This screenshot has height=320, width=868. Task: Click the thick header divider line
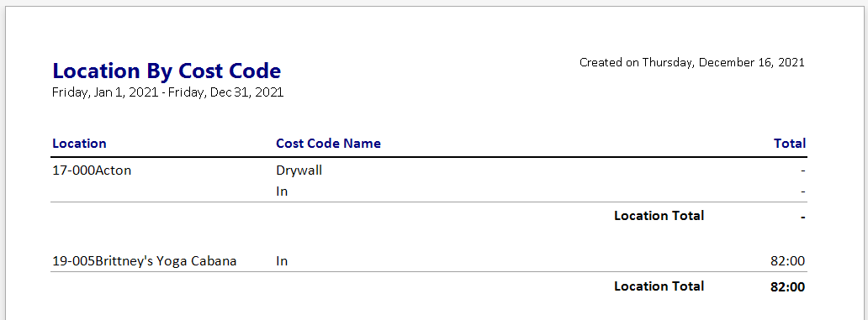(428, 157)
